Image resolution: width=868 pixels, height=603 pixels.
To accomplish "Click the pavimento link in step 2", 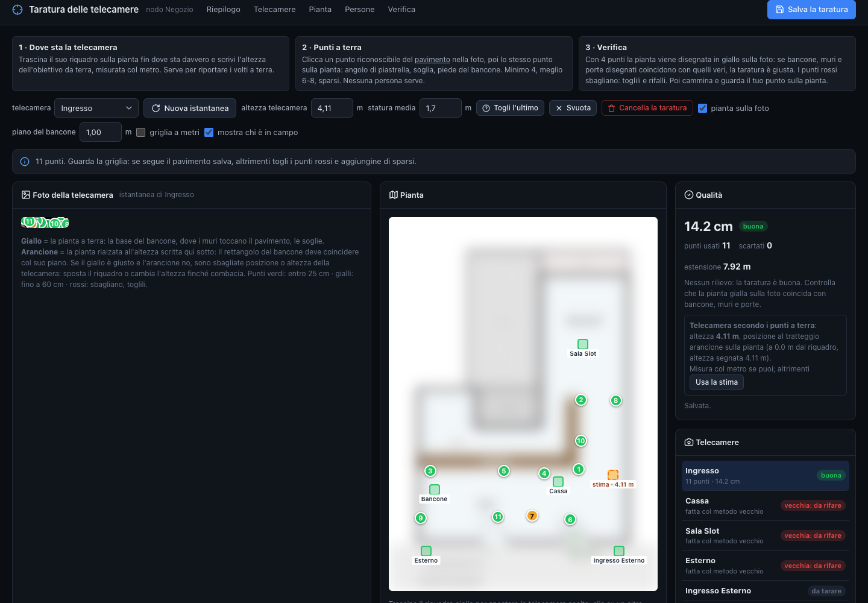I will tap(432, 60).
